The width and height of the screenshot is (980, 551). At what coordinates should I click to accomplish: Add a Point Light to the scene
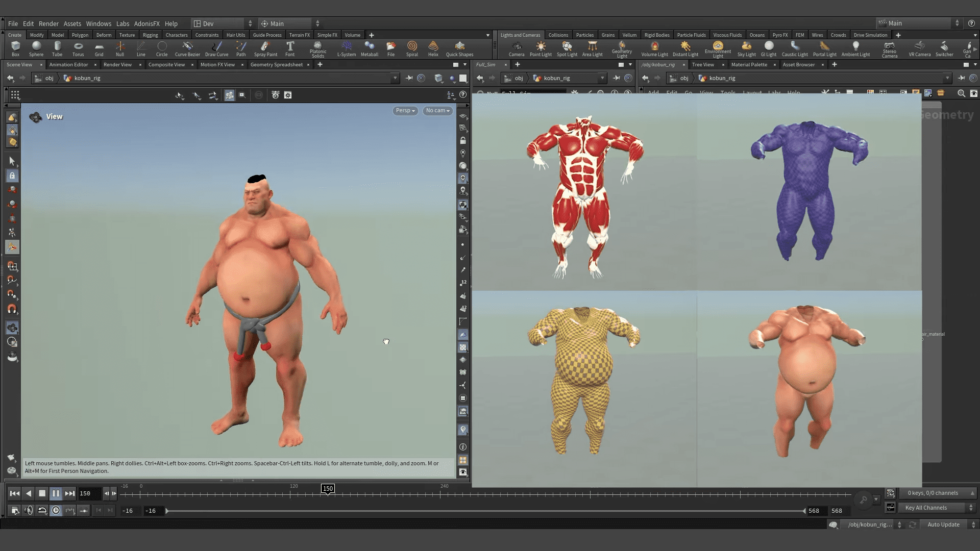tap(541, 48)
